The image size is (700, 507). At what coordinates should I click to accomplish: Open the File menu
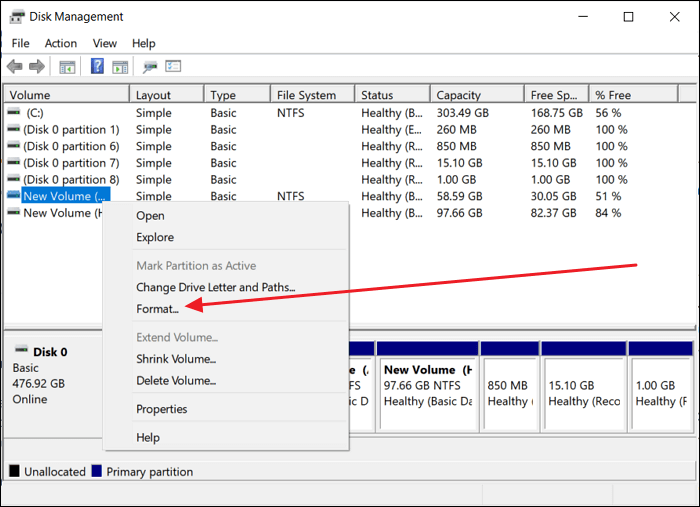click(21, 43)
